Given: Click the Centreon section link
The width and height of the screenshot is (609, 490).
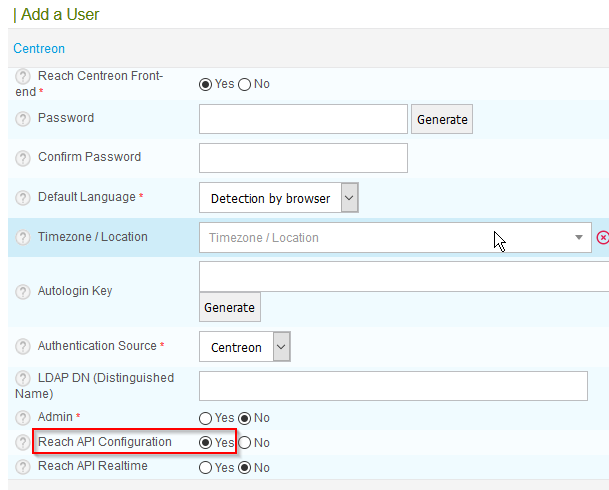Looking at the screenshot, I should point(39,49).
